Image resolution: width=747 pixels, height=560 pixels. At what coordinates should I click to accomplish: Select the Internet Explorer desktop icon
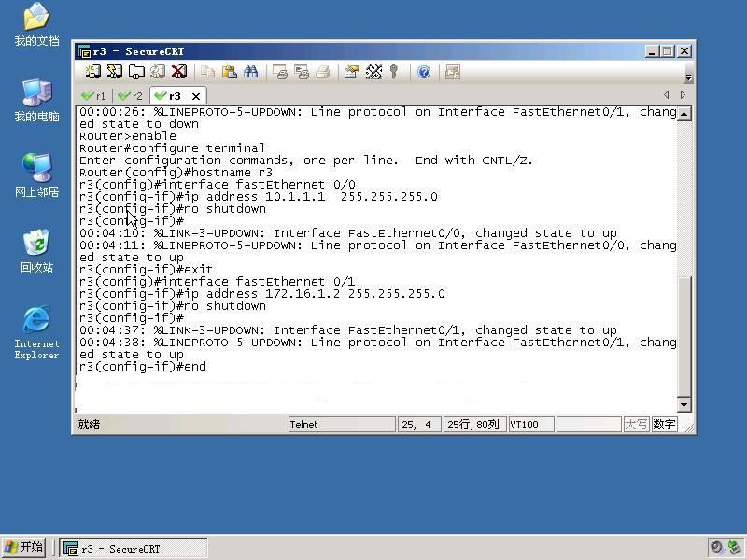click(36, 332)
